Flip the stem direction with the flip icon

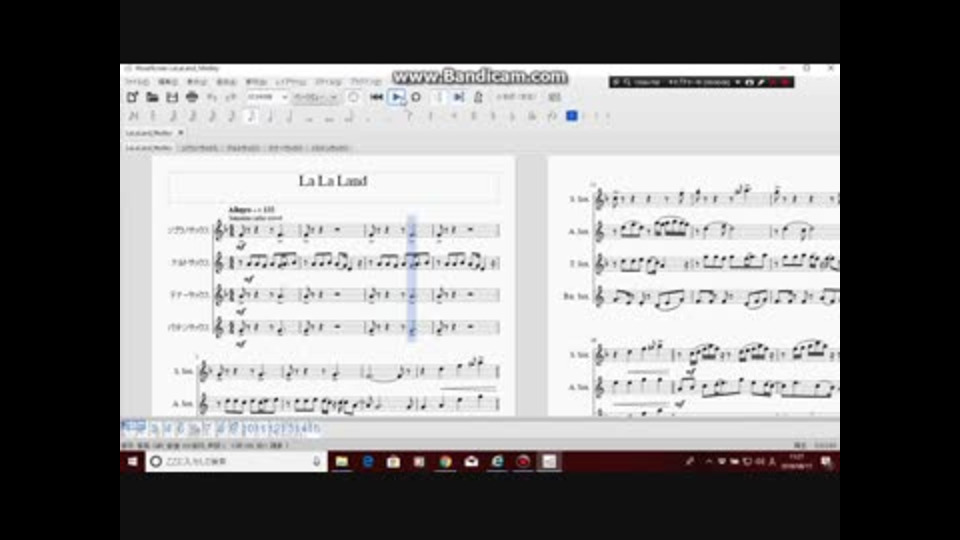[x=552, y=116]
